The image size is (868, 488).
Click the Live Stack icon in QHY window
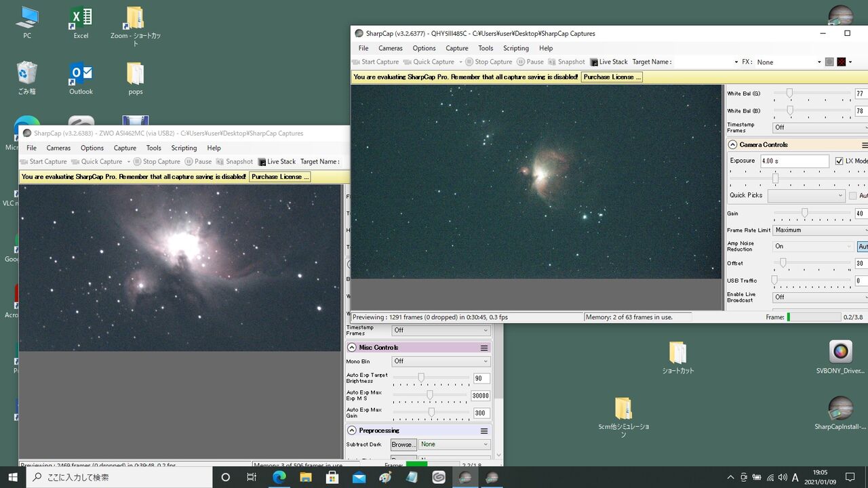594,62
